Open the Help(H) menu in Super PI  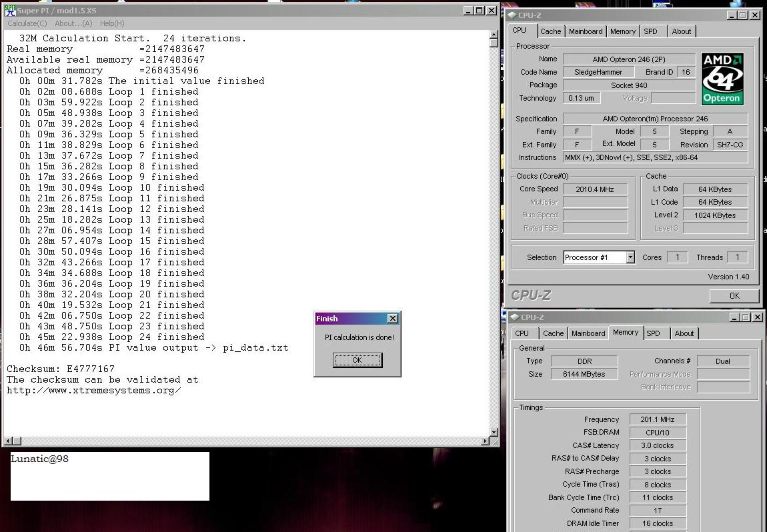[112, 23]
